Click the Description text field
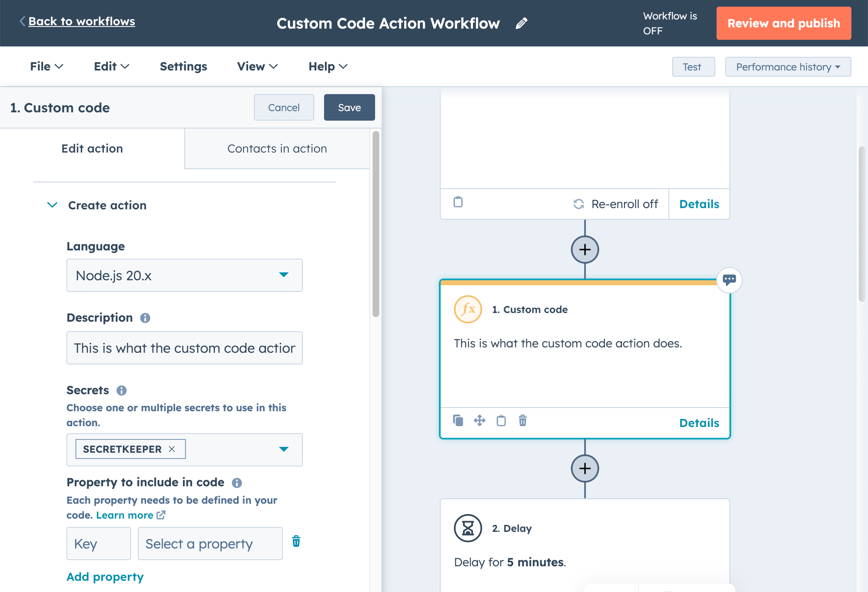The width and height of the screenshot is (868, 592). point(184,348)
